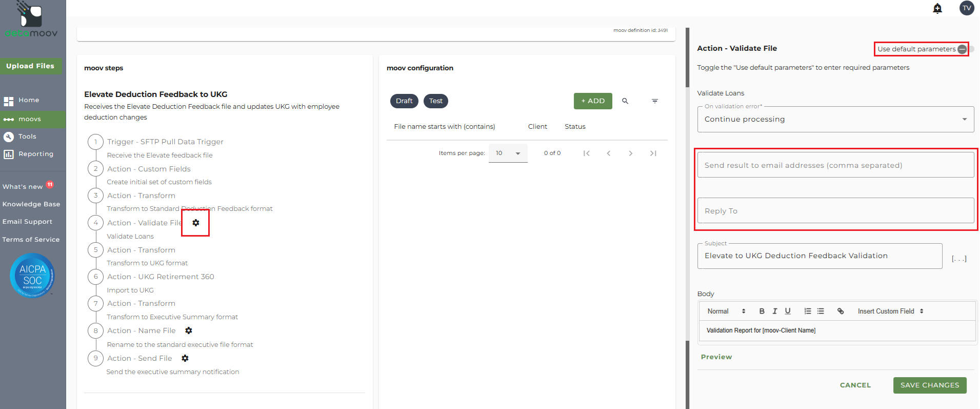Open What's new page
This screenshot has height=409, width=980.
pos(23,187)
